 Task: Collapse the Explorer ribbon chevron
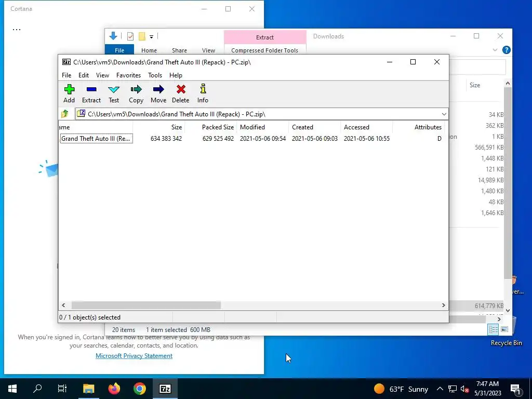tap(495, 50)
